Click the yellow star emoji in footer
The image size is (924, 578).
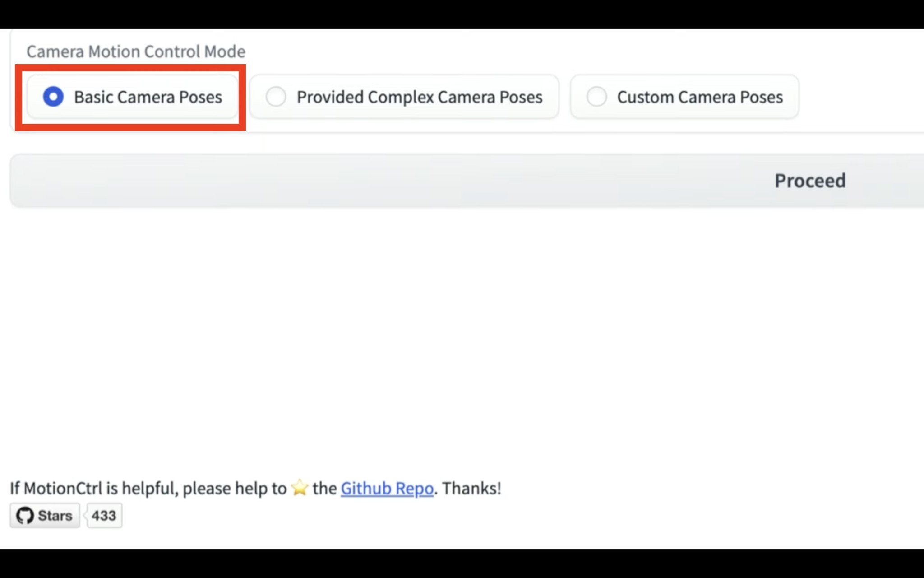[x=300, y=488]
